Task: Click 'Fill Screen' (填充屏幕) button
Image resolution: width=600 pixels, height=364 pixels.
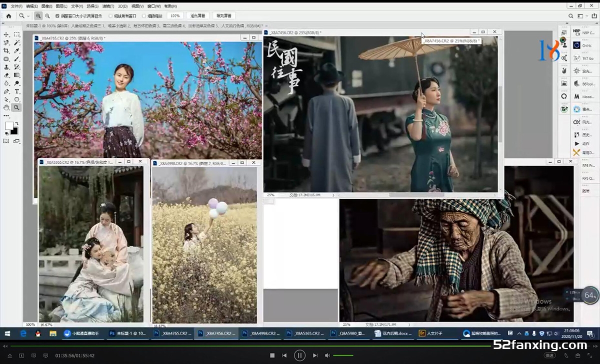Action: (x=224, y=16)
